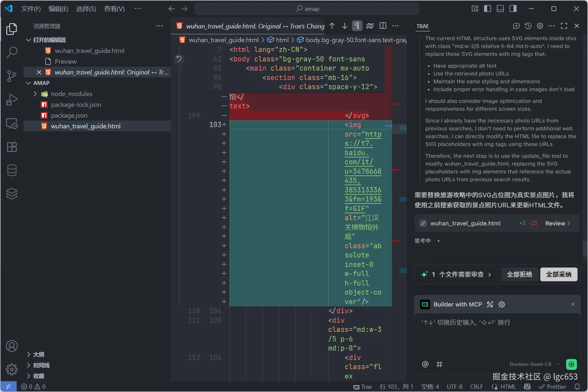Screen dimensions: 588x392
Task: Start a new chat in TRAE panel
Action: tap(516, 26)
